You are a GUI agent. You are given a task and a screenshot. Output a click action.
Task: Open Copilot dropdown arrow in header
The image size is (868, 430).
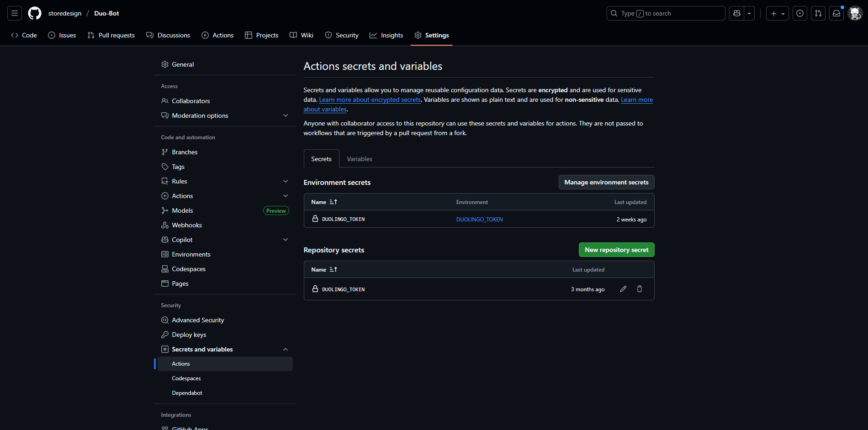point(749,13)
